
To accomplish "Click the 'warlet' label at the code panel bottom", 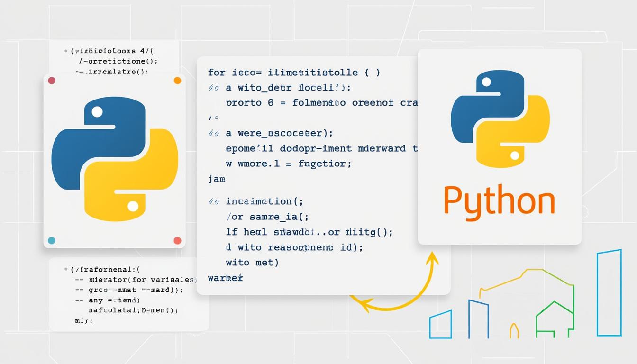I will coord(225,278).
